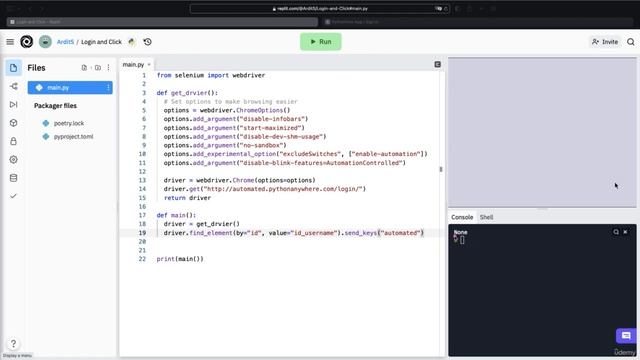640x360 pixels.
Task: Click the Files panel title
Action: click(36, 68)
